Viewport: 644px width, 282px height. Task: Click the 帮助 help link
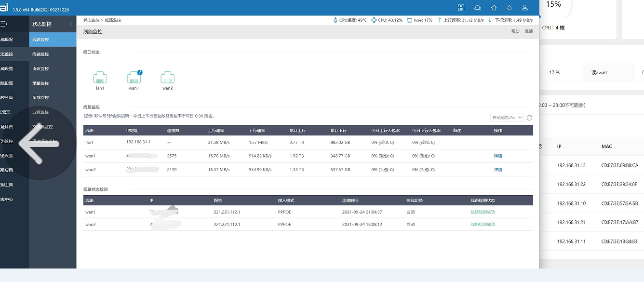pos(515,31)
